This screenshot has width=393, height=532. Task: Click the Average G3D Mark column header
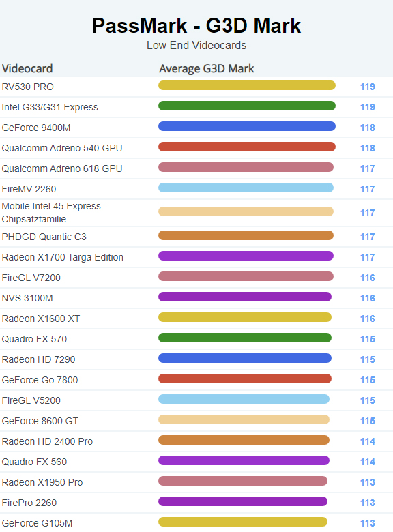point(206,68)
